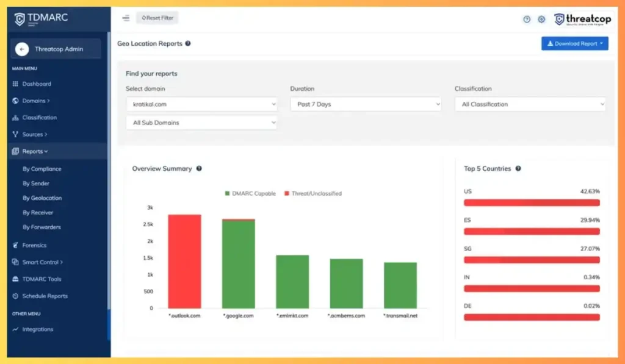Viewport: 625px width, 364px height.
Task: Click the IN progress bar
Action: coord(532,288)
